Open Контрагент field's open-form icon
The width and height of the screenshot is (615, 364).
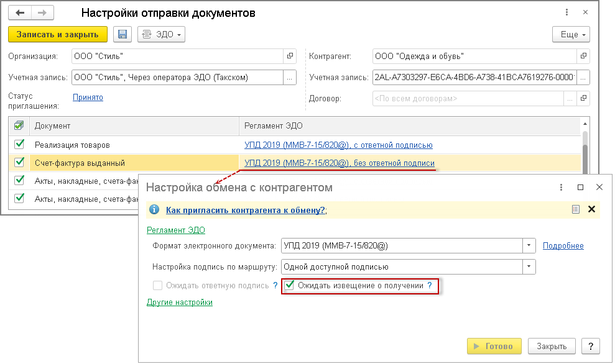583,57
